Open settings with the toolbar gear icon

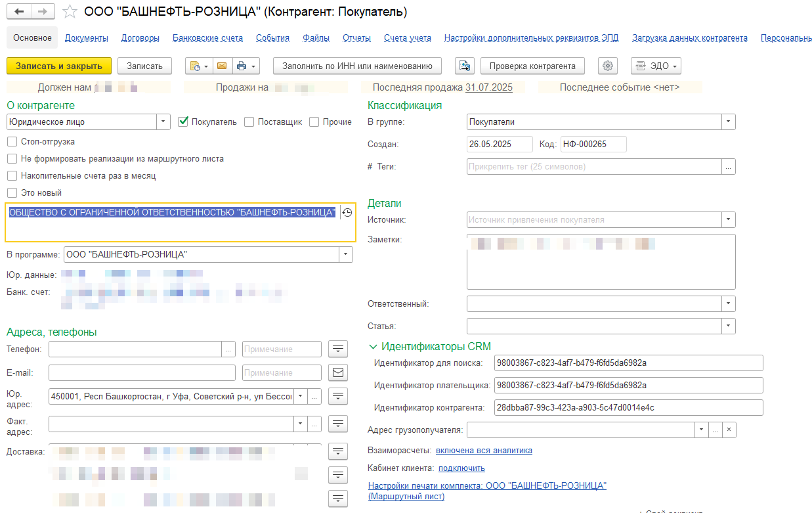pos(608,66)
